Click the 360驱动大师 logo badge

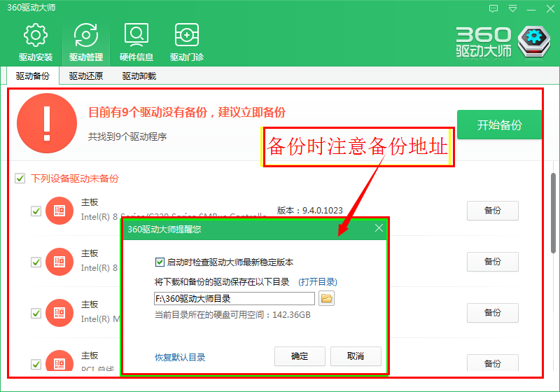point(534,42)
